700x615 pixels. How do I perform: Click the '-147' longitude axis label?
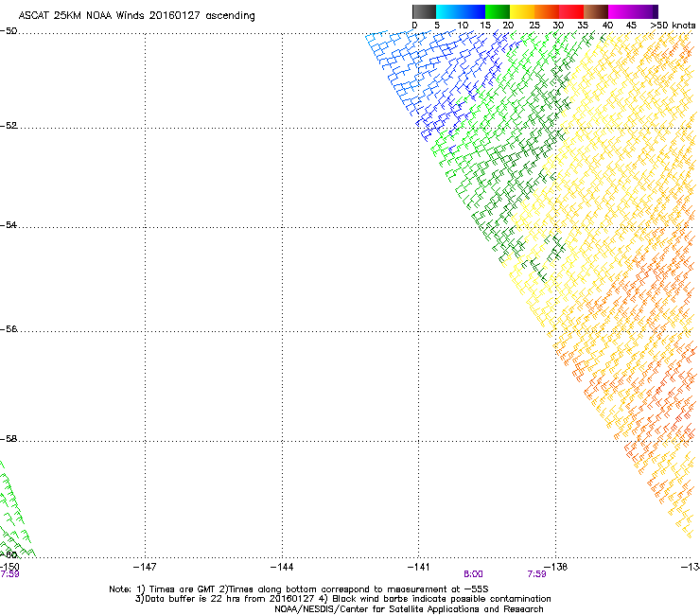pos(145,567)
